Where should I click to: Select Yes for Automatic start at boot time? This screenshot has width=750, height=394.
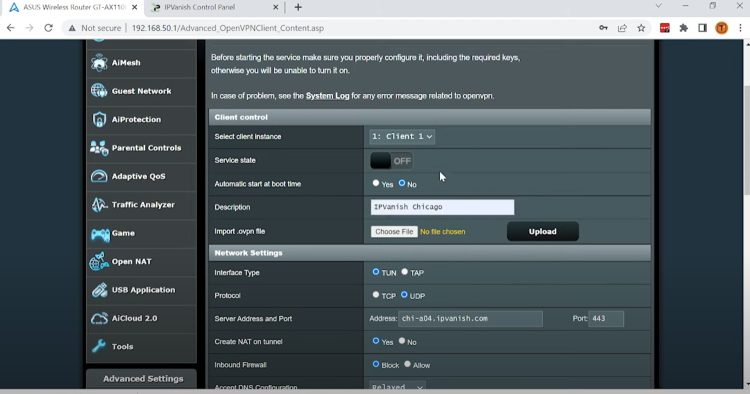(x=376, y=183)
